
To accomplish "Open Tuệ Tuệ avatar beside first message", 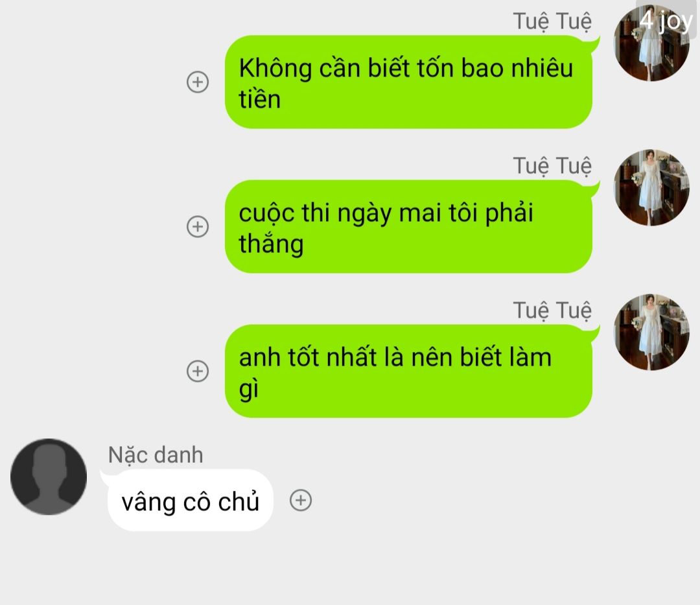I will point(652,43).
